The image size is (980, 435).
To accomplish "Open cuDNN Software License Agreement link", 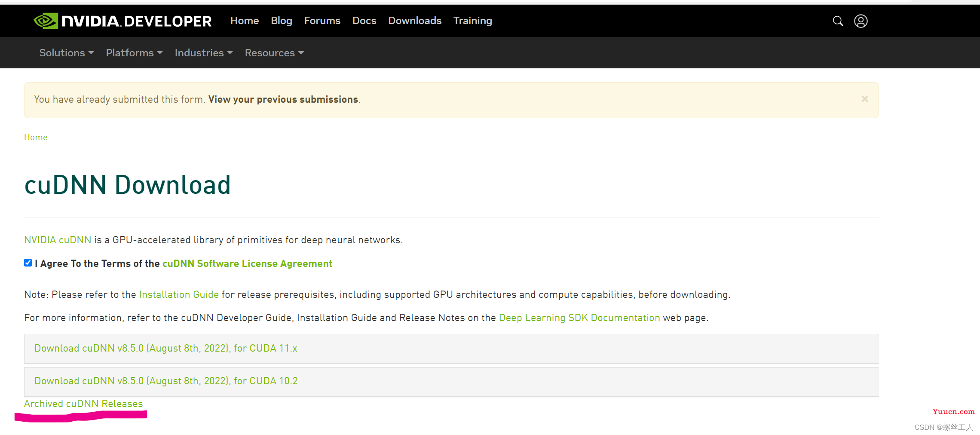I will click(247, 263).
